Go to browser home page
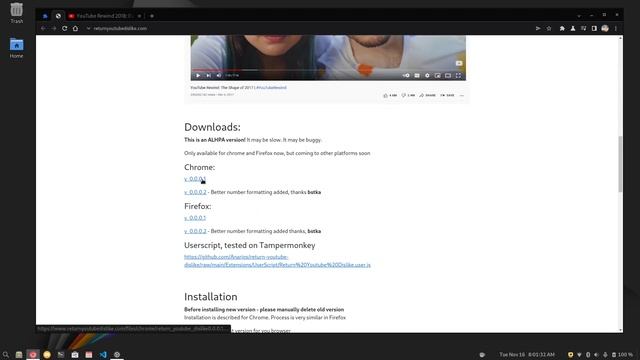 click(x=75, y=29)
